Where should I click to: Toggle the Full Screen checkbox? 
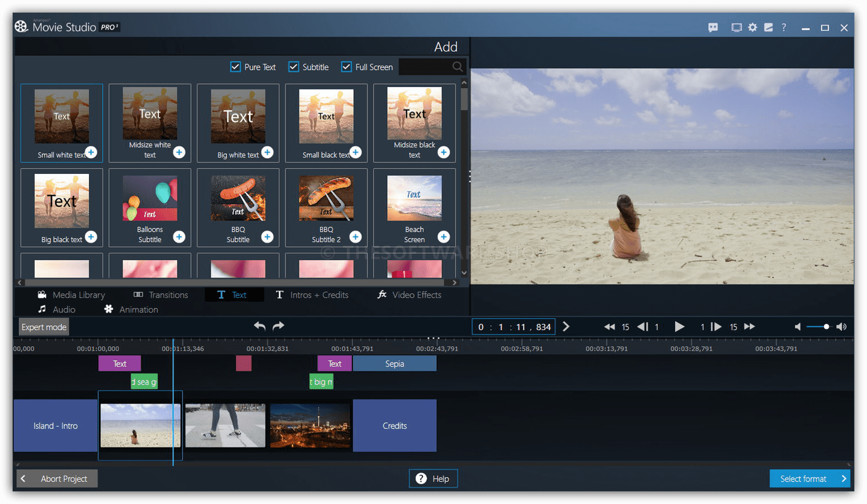point(346,66)
